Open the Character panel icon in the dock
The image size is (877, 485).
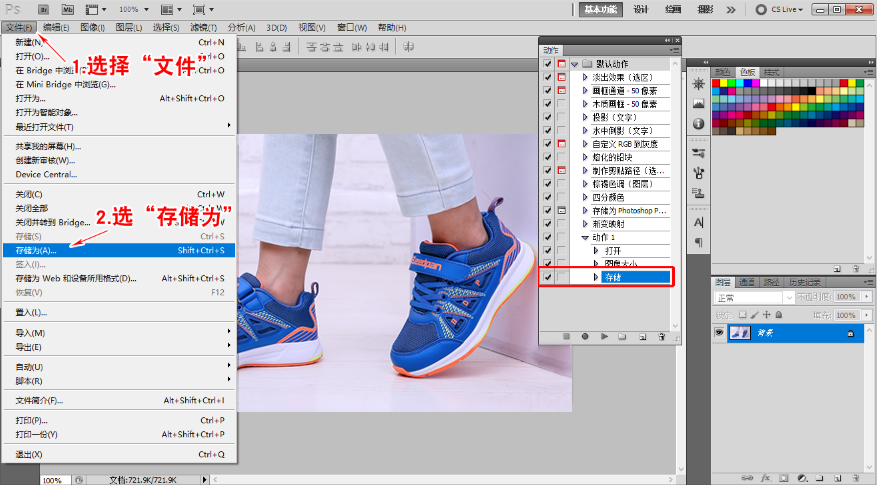698,222
